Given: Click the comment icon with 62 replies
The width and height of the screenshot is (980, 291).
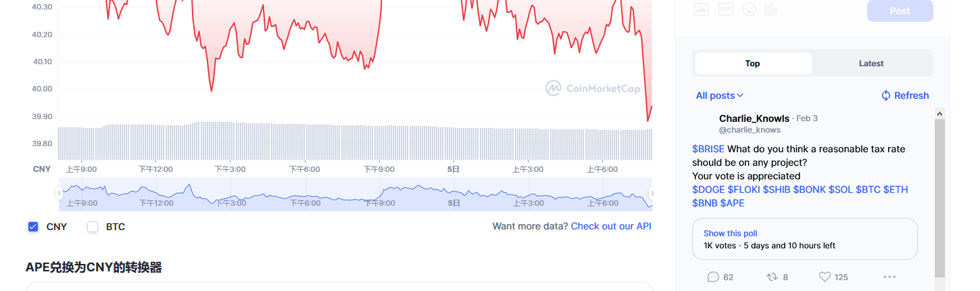Looking at the screenshot, I should 713,277.
